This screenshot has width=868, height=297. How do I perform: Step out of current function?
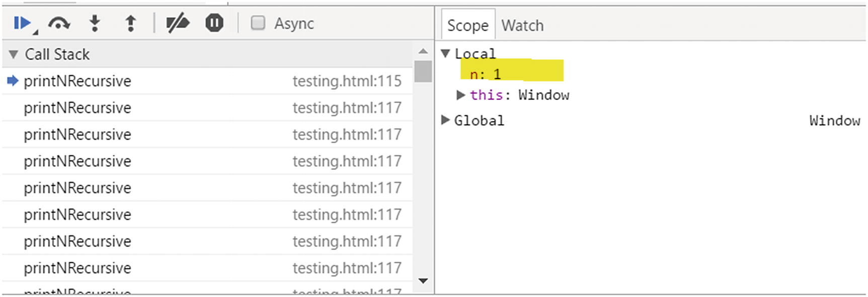tap(130, 23)
